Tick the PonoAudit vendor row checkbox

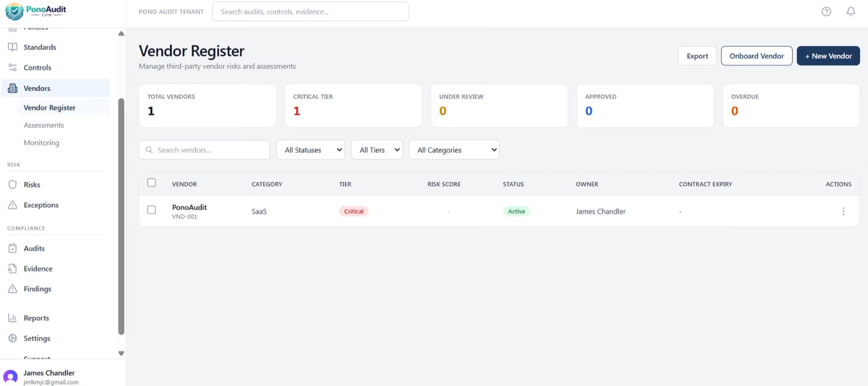[151, 210]
